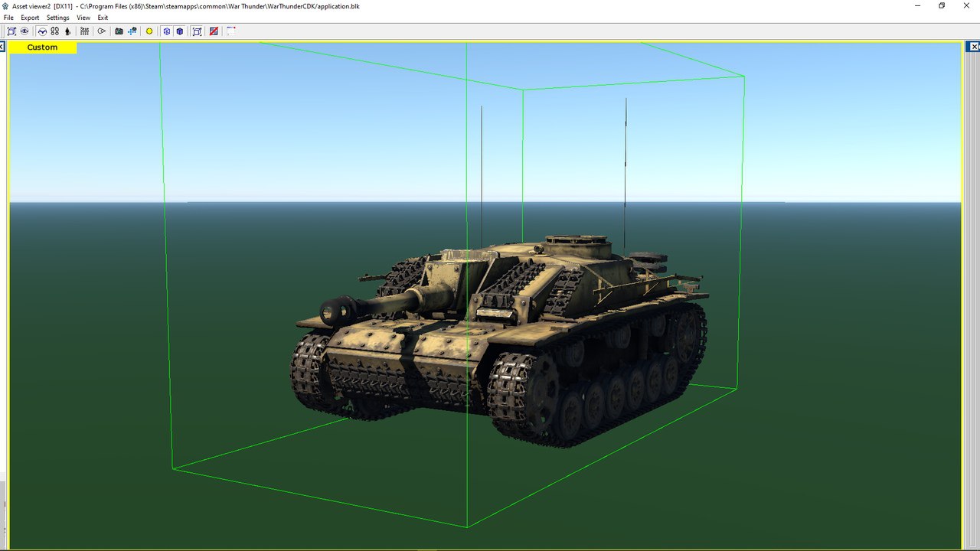Toggle the eye visibility icon in toolbar

point(24,31)
